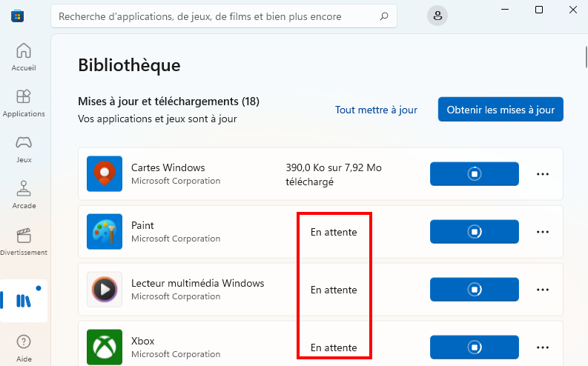Click the Tout mettre à jour link
The height and width of the screenshot is (366, 588).
376,110
